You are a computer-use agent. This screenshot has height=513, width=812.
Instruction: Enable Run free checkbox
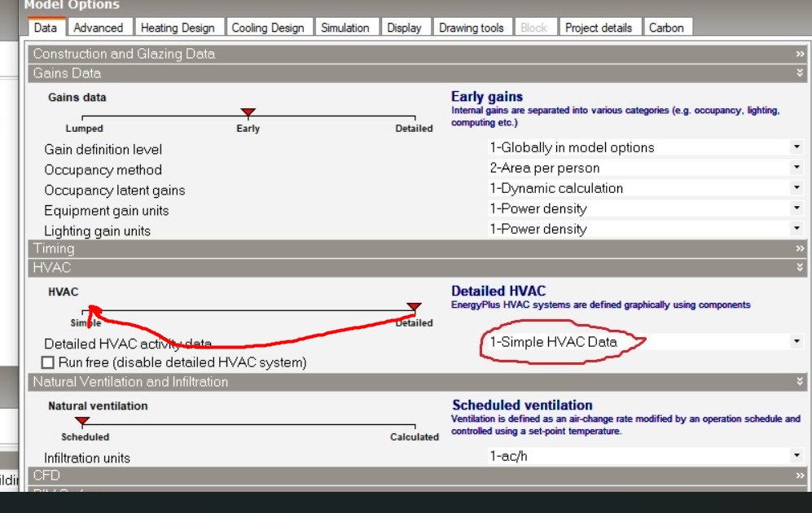[47, 362]
